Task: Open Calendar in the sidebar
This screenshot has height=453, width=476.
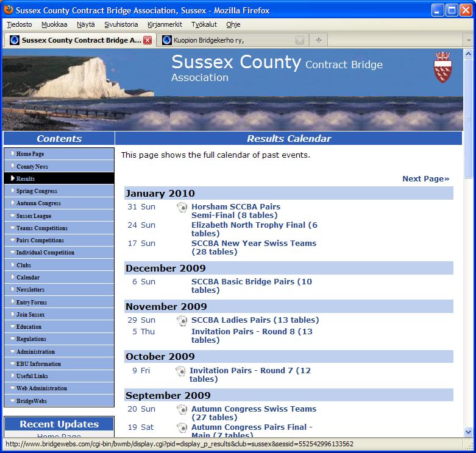Action: tap(59, 277)
